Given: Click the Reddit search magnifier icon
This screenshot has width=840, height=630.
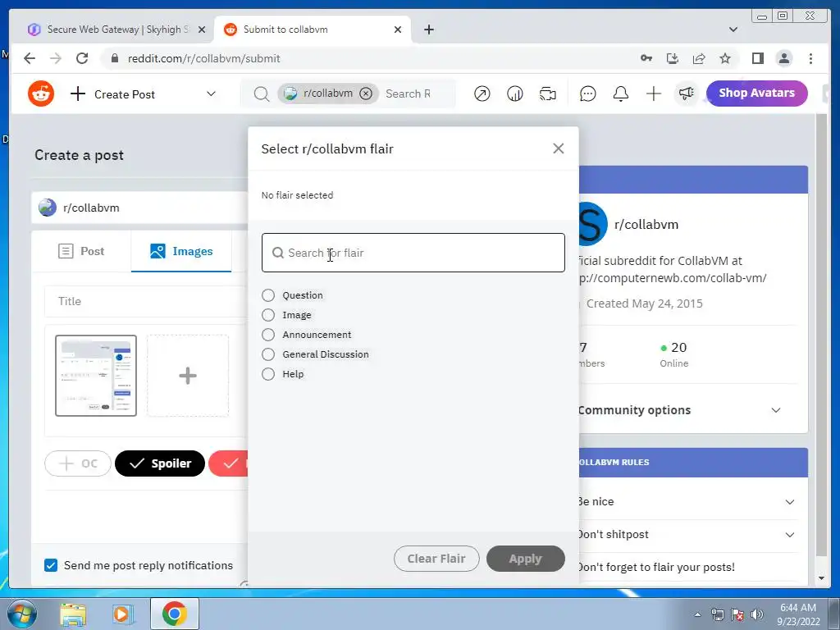Looking at the screenshot, I should 262,94.
